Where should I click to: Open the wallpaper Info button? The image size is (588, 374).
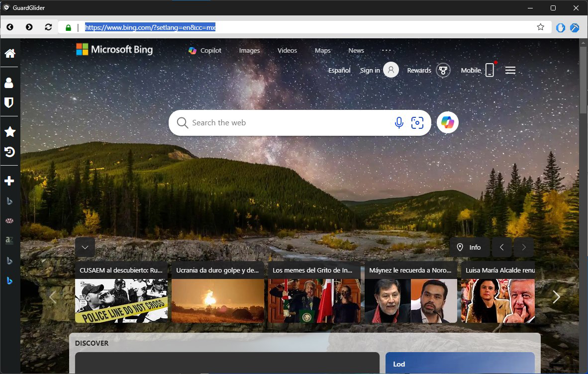click(x=470, y=247)
